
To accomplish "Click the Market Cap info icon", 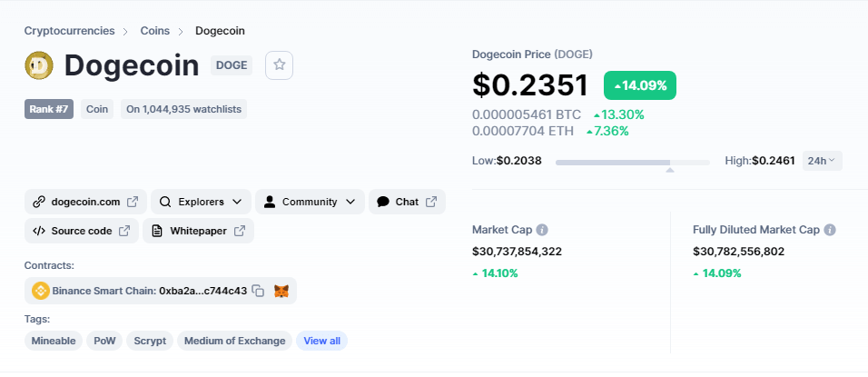I will click(543, 230).
